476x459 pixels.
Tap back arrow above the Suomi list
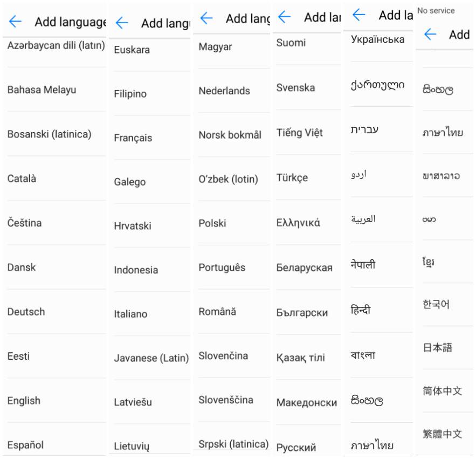point(284,17)
